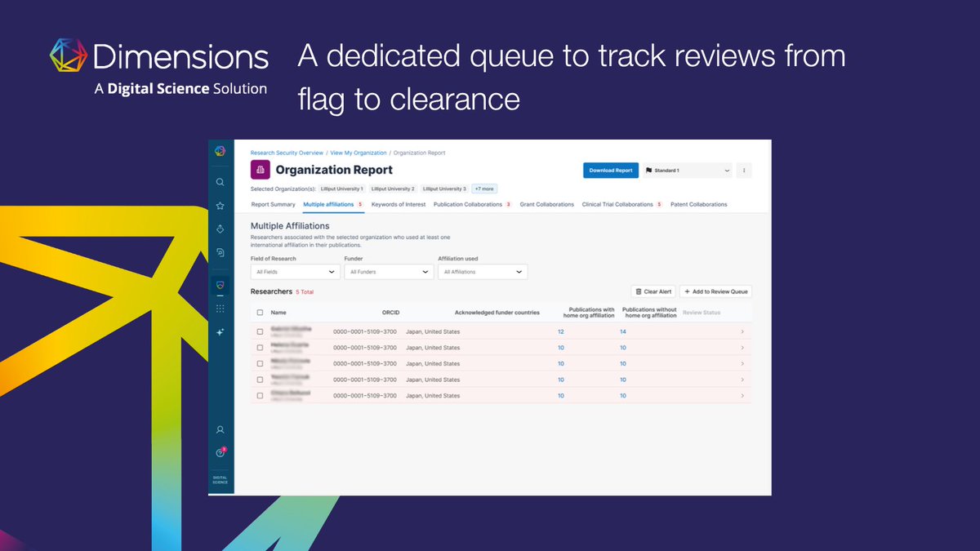Open the Affiliation used All Affiliations dropdown
Image resolution: width=980 pixels, height=551 pixels.
[x=483, y=272]
